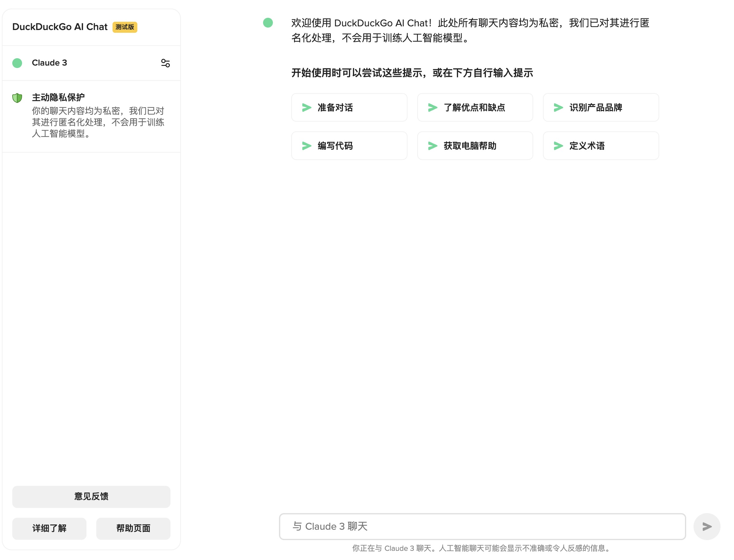Click the 主动隐私保护 heading
Image resolution: width=734 pixels, height=560 pixels.
tap(58, 97)
